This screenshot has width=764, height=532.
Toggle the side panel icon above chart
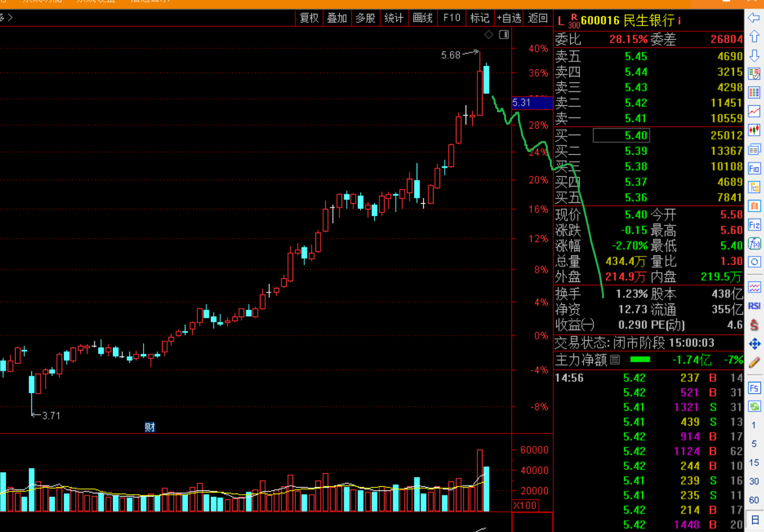[504, 34]
